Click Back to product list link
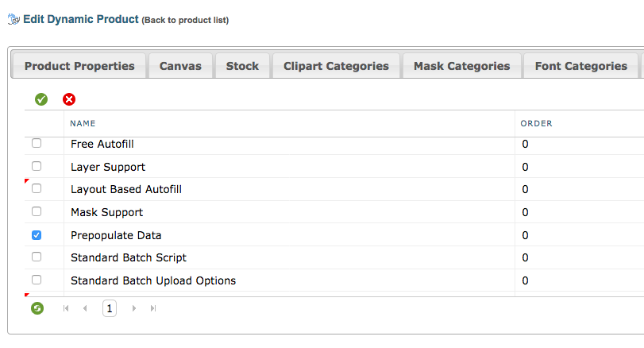The width and height of the screenshot is (644, 348). 185,20
